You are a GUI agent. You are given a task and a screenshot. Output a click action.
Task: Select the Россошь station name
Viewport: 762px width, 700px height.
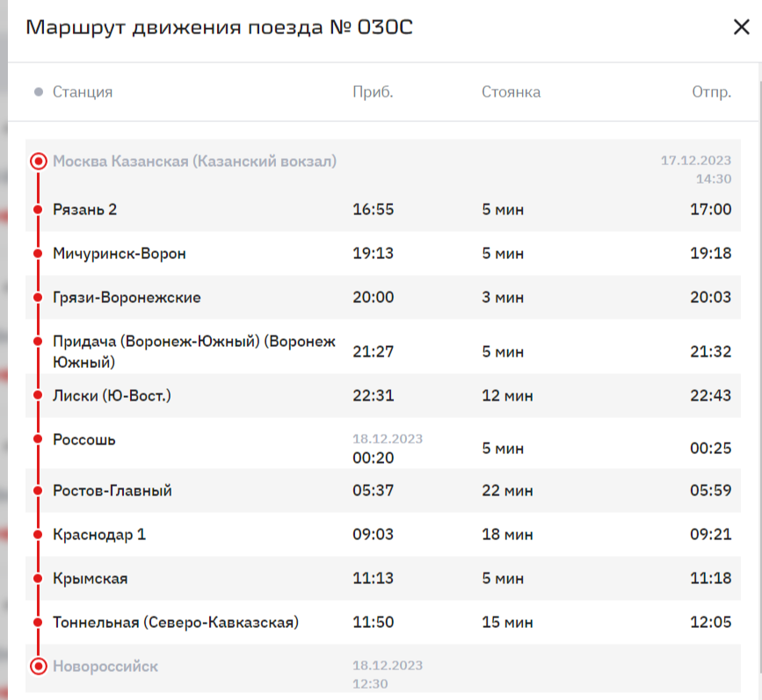click(84, 439)
